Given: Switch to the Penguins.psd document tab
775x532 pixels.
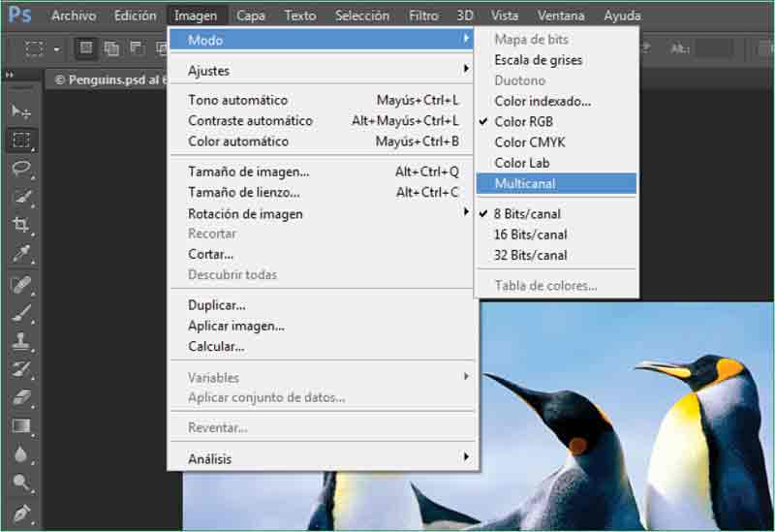Looking at the screenshot, I should (x=107, y=80).
